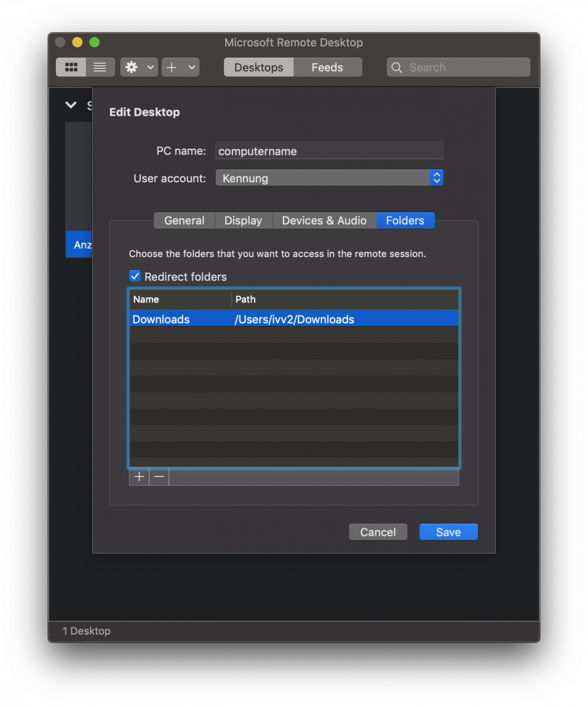Image resolution: width=588 pixels, height=706 pixels.
Task: Open the Display tab
Action: click(243, 221)
